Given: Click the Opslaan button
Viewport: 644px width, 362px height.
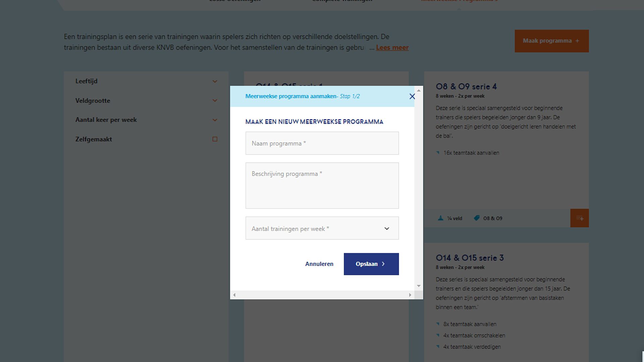Looking at the screenshot, I should pos(371,264).
